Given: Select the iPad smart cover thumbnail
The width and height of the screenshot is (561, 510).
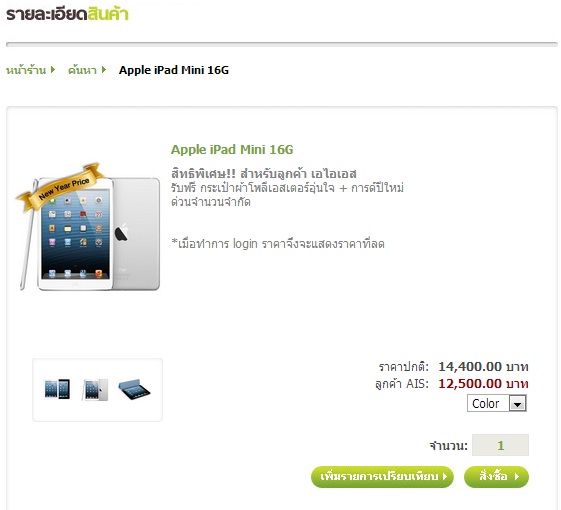Looking at the screenshot, I should pyautogui.click(x=134, y=389).
